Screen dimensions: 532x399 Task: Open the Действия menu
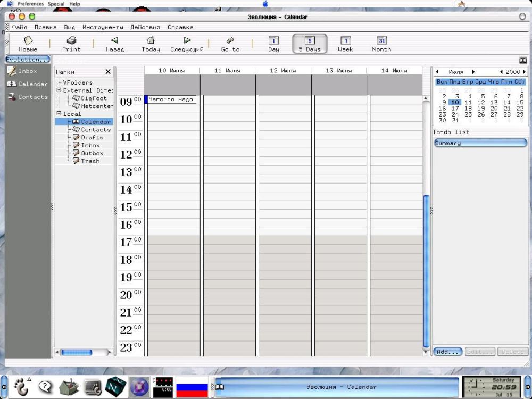(x=145, y=27)
